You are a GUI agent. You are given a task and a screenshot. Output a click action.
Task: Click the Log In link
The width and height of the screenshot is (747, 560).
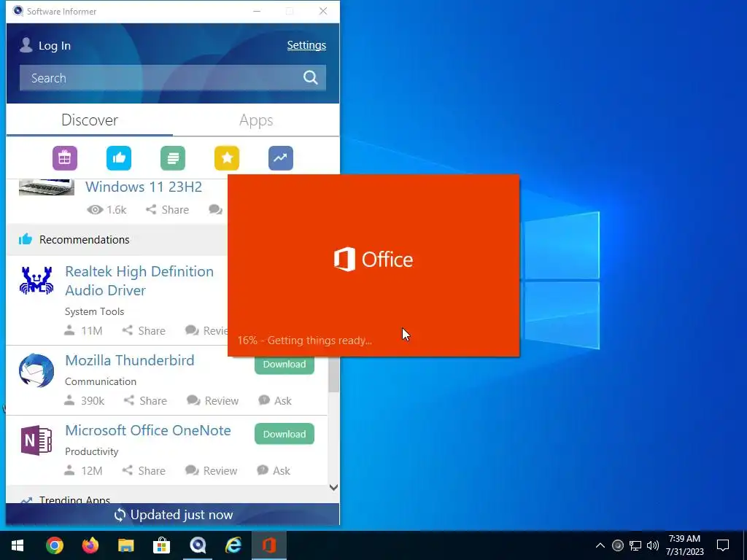click(x=54, y=46)
